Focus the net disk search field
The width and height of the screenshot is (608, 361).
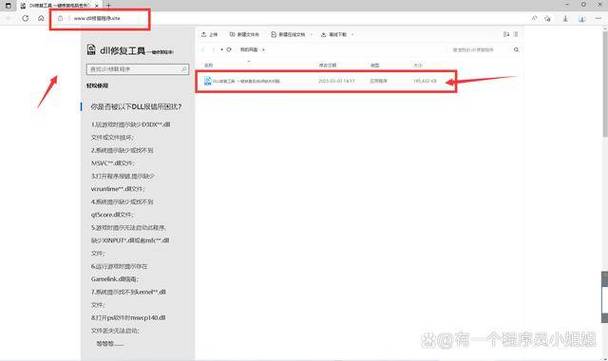(481, 50)
